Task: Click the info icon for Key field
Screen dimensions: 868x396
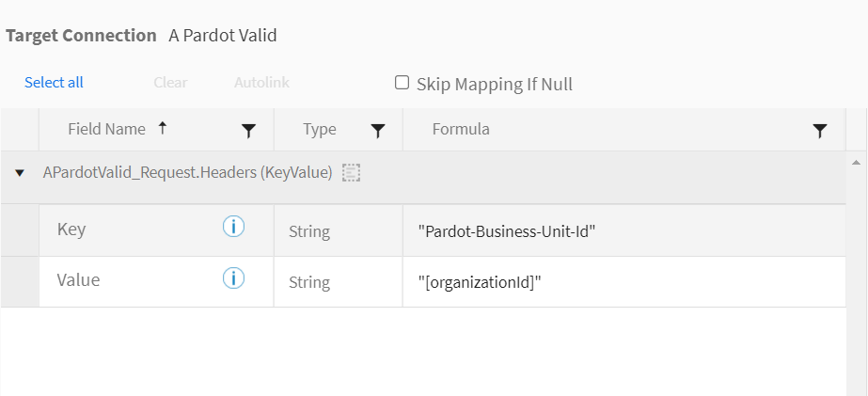Action: coord(233,227)
